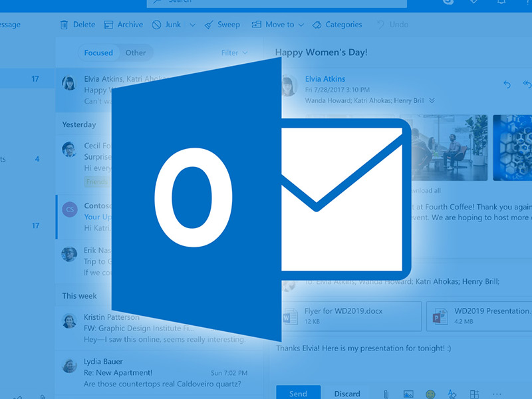Image resolution: width=532 pixels, height=399 pixels.
Task: Click into the reply body starting 'Thanks Elvia!'
Action: [x=363, y=348]
